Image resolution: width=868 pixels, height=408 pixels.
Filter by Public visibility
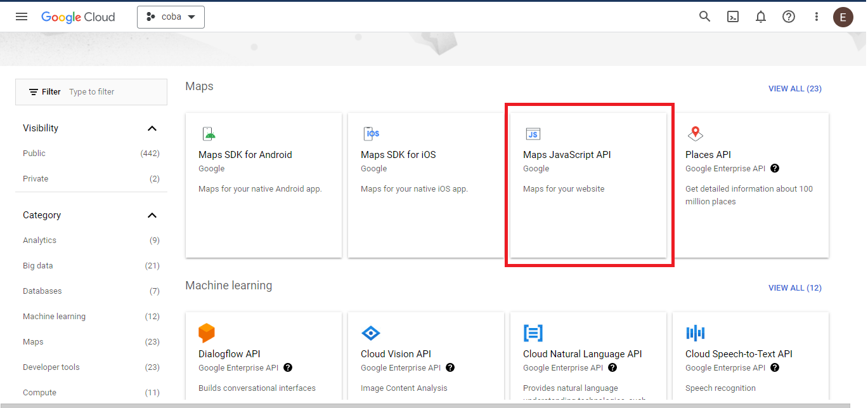coord(34,154)
